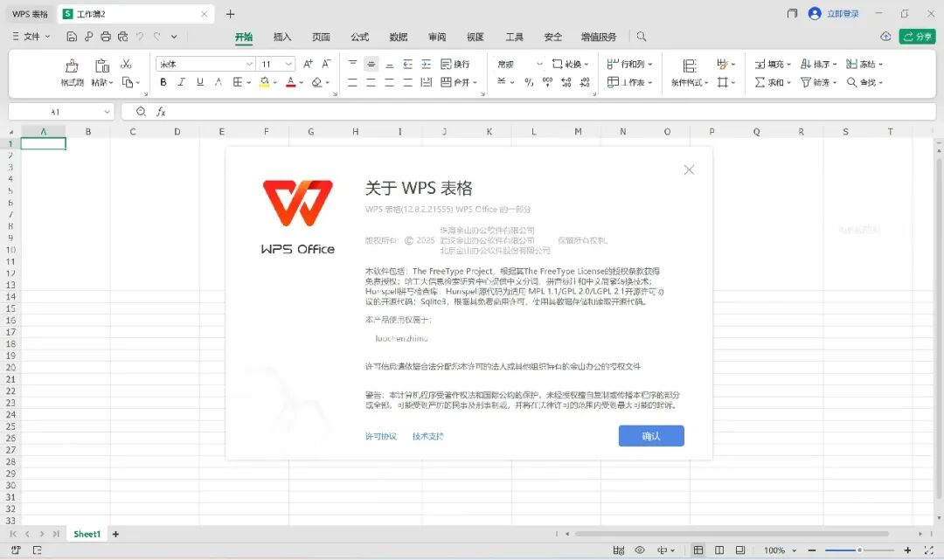Click the Paste clipboard icon
The height and width of the screenshot is (560, 944).
click(101, 65)
